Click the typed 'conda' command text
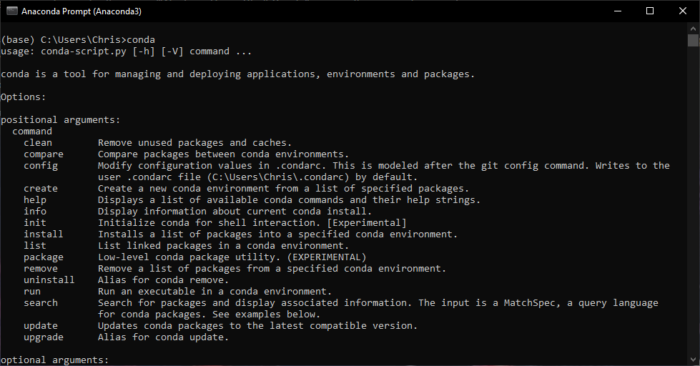 tap(141, 40)
